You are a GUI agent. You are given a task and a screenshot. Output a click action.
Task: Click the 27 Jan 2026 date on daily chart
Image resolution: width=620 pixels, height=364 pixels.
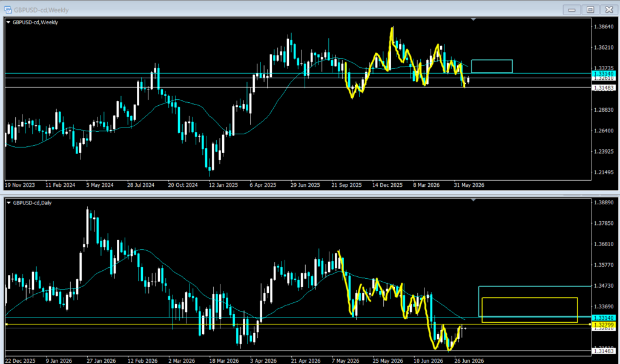[101, 361]
